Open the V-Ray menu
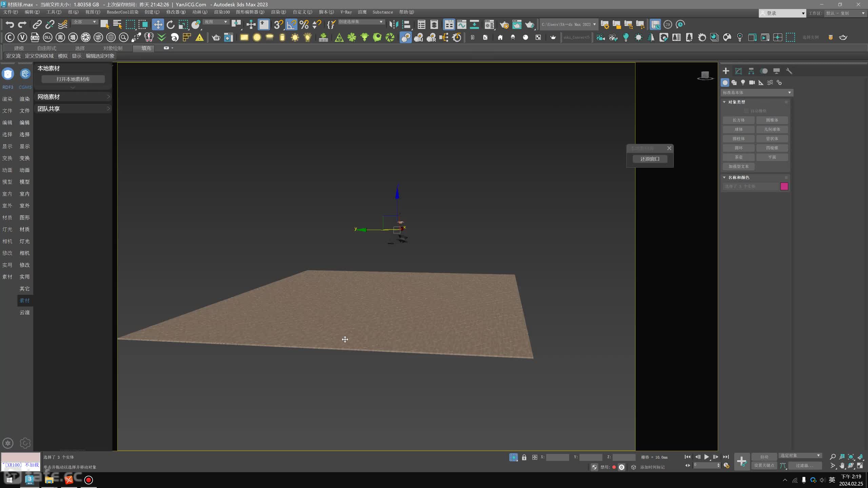The height and width of the screenshot is (488, 868). tap(346, 12)
